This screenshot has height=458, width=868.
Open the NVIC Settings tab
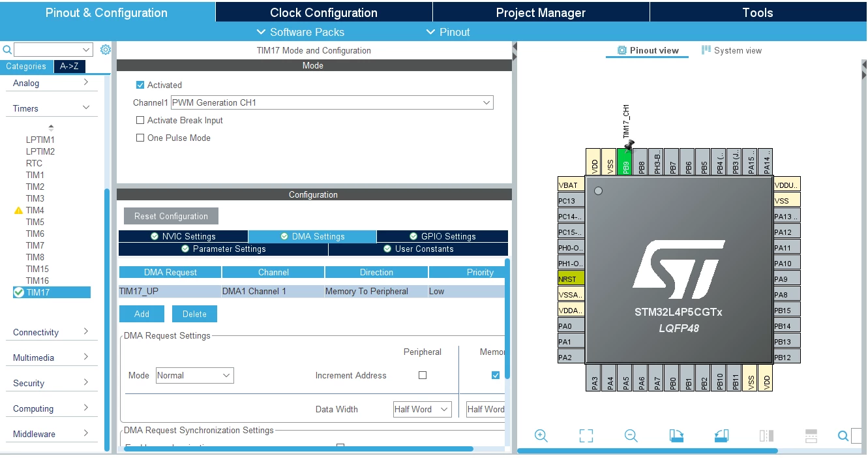[x=183, y=236]
